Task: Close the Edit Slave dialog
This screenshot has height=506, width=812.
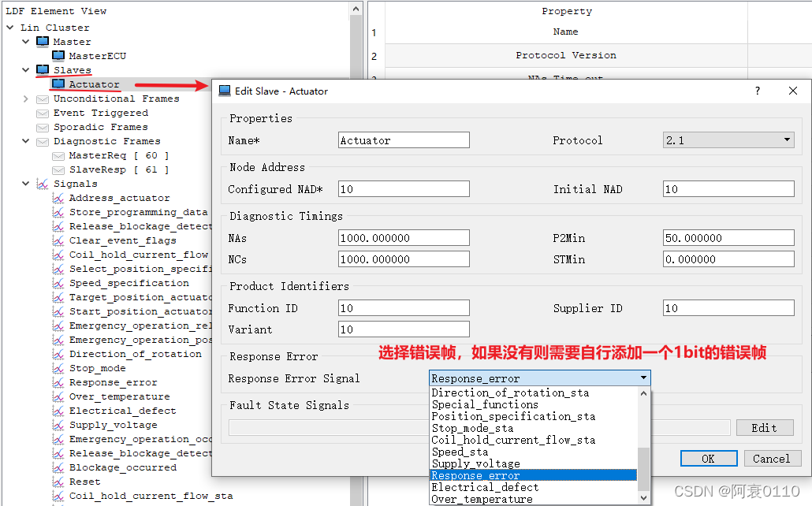Action: (x=793, y=91)
